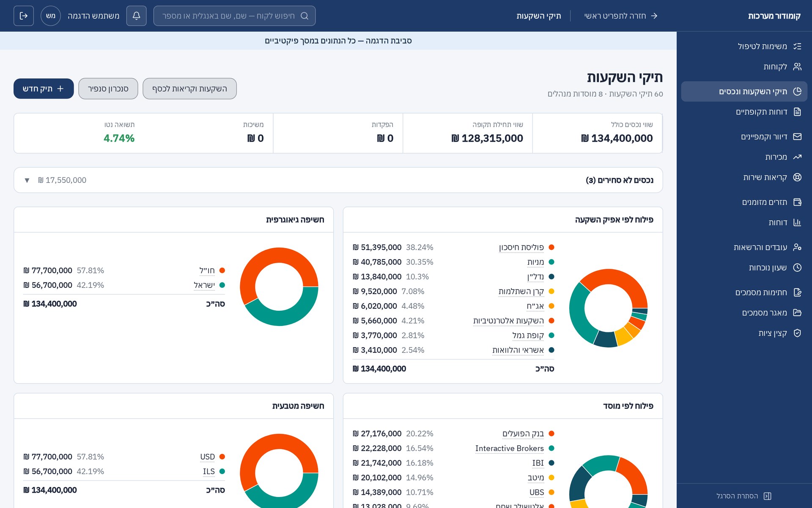Open the משימות לטיפול checklist icon
Viewport: 812px width, 508px height.
click(x=797, y=46)
